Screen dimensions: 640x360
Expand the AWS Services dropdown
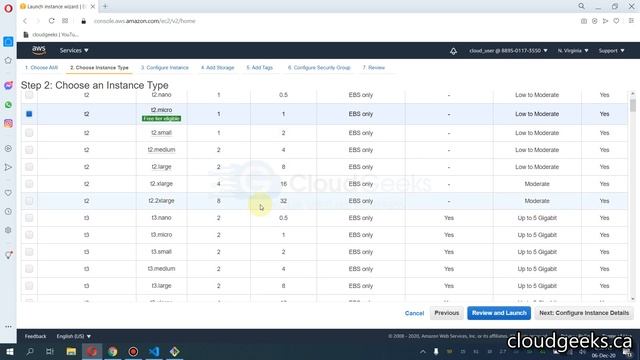[x=74, y=50]
